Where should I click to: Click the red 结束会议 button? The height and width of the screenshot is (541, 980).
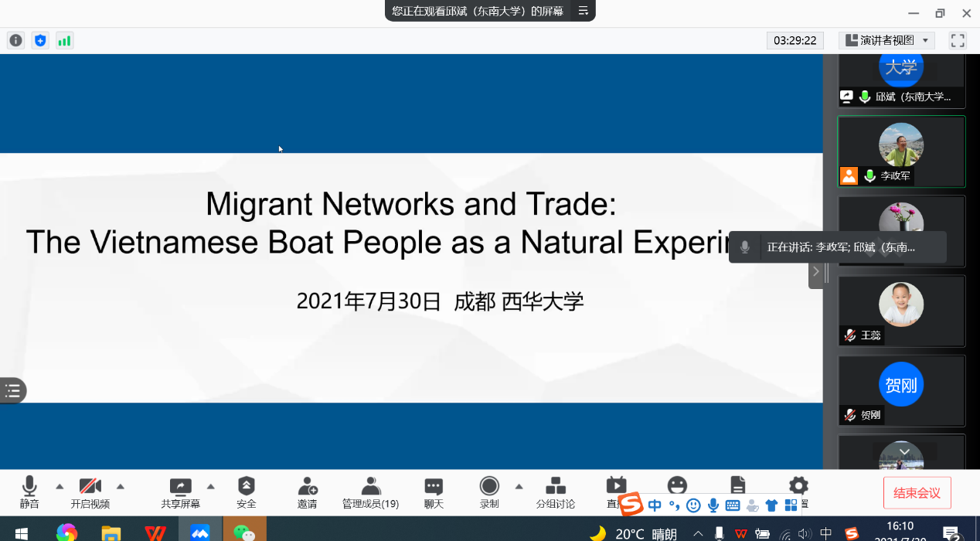tap(917, 493)
